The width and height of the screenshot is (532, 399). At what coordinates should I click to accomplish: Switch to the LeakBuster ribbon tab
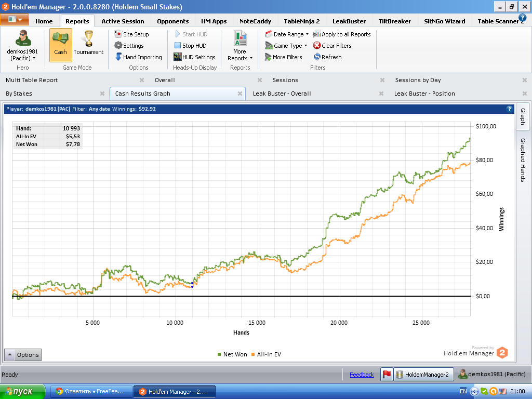349,21
